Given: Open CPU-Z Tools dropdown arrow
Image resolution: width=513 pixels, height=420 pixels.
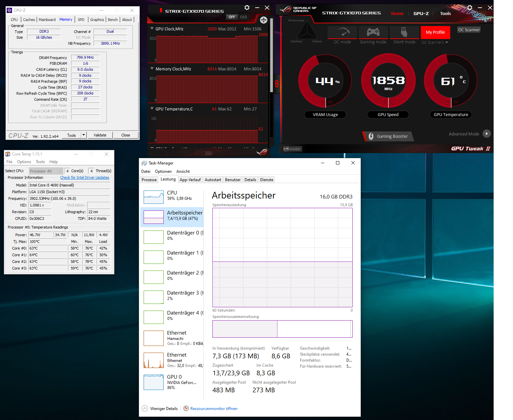Looking at the screenshot, I should tap(83, 135).
